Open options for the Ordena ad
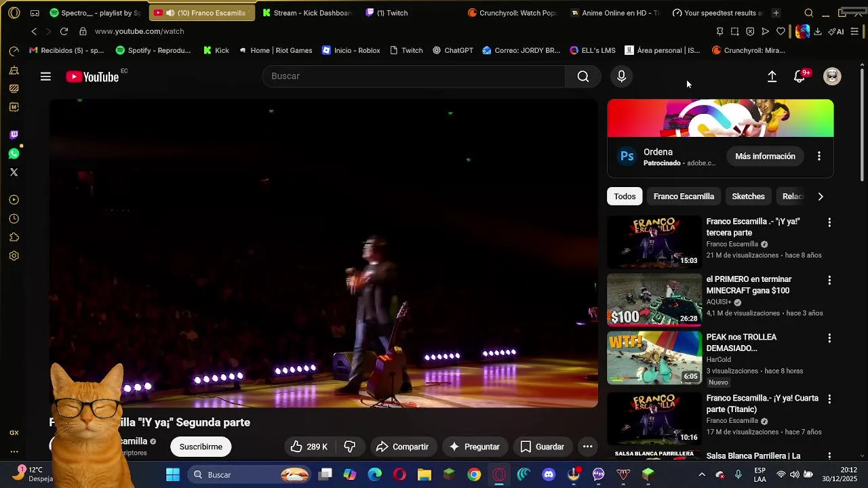868x488 pixels. 819,156
